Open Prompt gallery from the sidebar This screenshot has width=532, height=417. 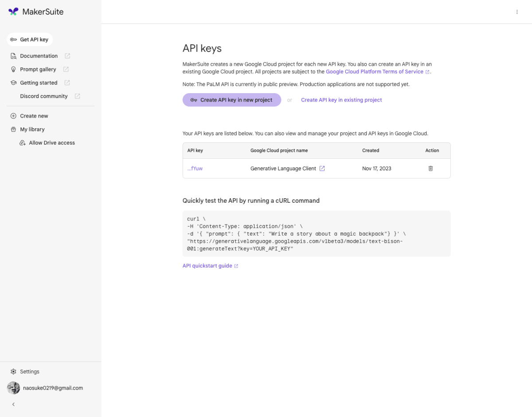(x=38, y=69)
